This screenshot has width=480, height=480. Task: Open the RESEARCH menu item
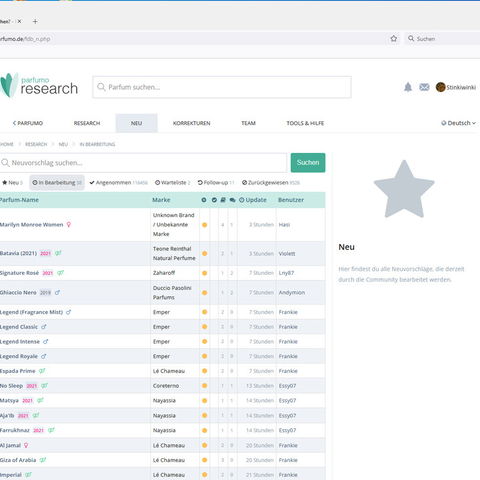(x=87, y=123)
